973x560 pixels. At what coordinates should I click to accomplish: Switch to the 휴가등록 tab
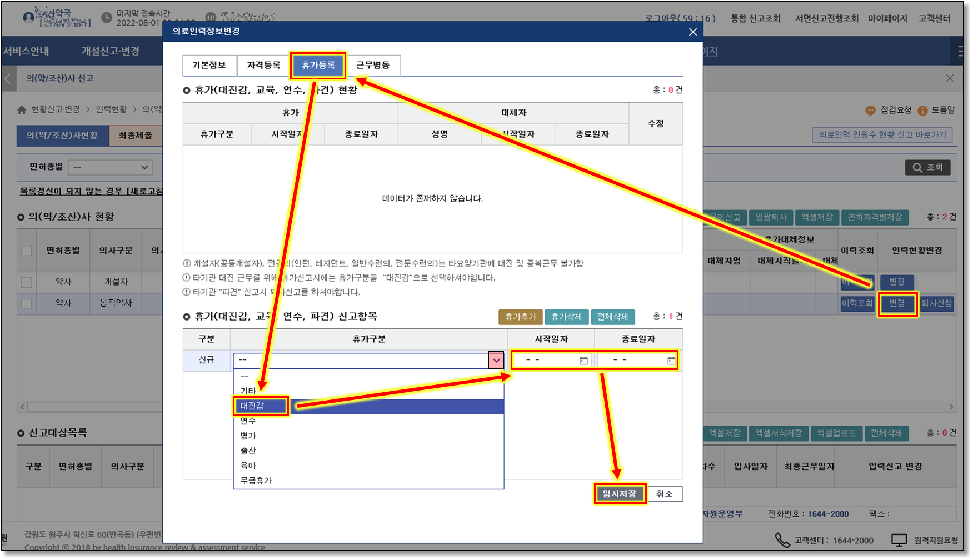[318, 65]
